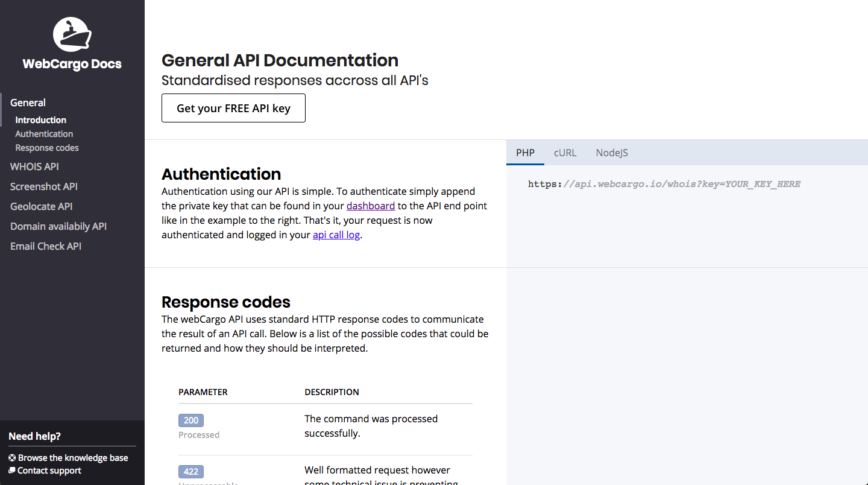Click the General API Documentation heading
Viewport: 868px width, 485px height.
(280, 60)
